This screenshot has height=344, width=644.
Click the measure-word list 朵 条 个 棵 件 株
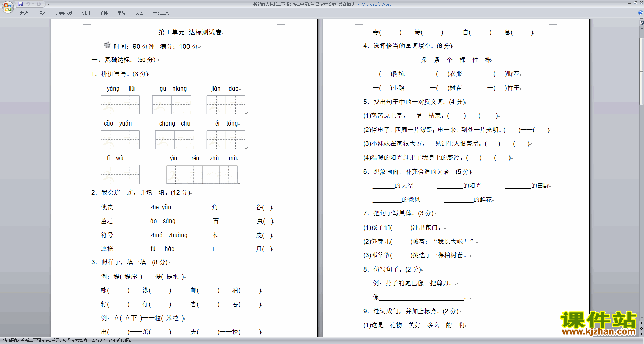(x=456, y=60)
